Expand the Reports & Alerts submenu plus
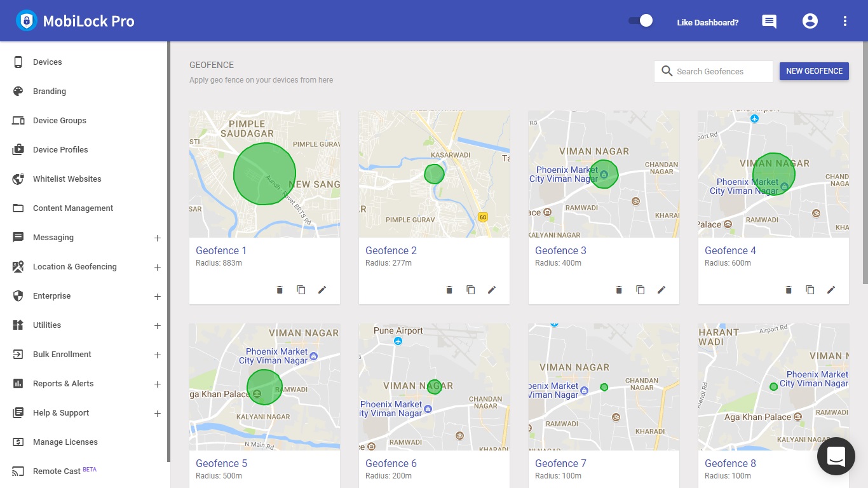This screenshot has height=488, width=868. [x=158, y=384]
